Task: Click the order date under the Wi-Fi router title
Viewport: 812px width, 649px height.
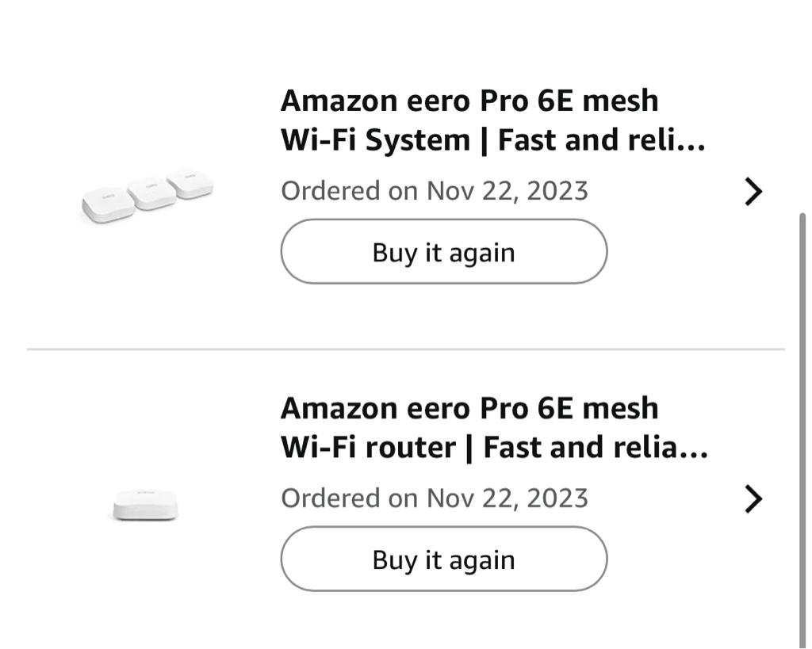Action: pos(435,498)
